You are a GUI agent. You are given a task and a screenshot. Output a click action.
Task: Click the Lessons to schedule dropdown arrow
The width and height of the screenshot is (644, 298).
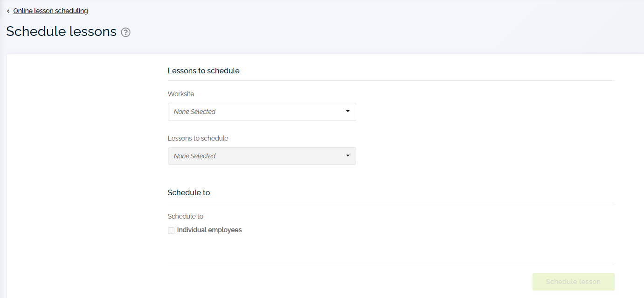(347, 156)
